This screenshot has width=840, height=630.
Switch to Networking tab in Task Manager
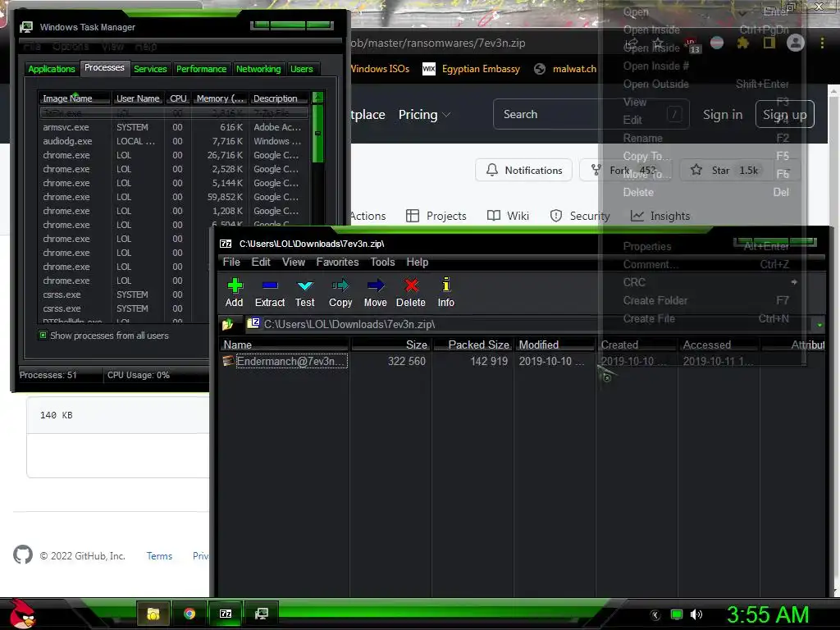tap(258, 69)
